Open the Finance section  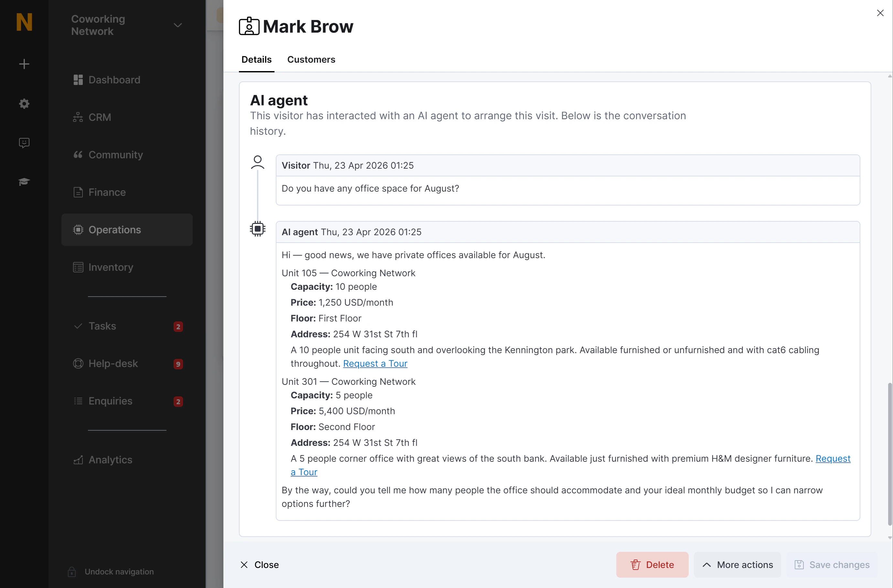coord(107,192)
